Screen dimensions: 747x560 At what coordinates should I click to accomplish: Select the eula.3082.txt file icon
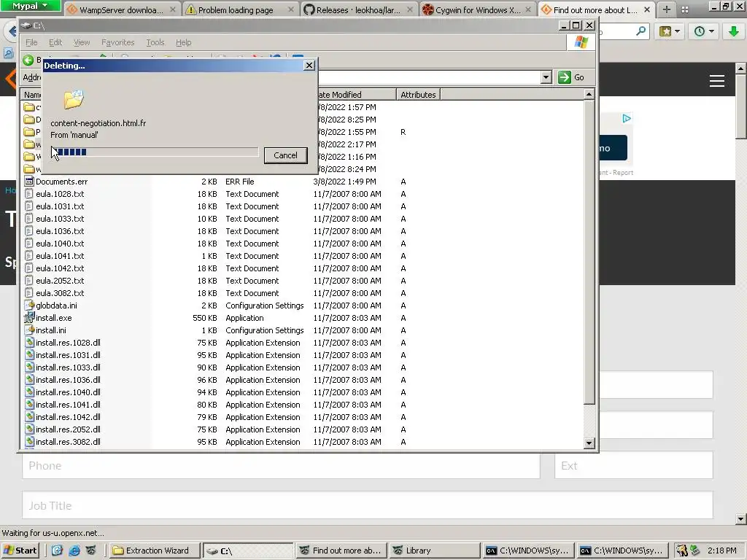pyautogui.click(x=29, y=293)
